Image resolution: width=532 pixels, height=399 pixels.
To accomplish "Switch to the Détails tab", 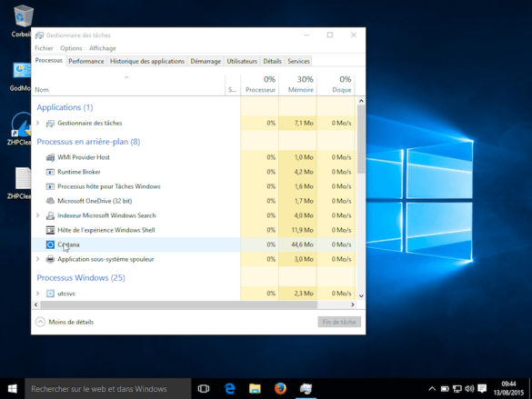I will coord(272,62).
